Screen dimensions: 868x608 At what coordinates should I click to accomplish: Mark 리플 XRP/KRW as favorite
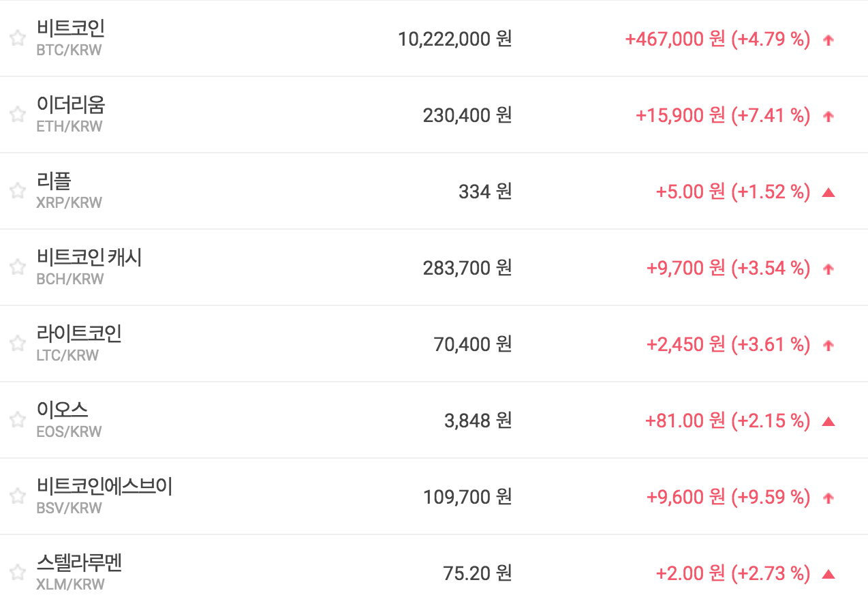click(x=18, y=191)
